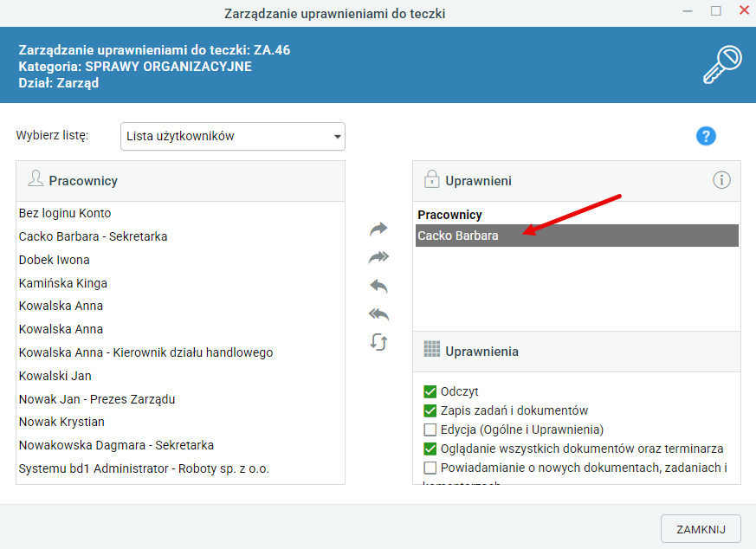
Task: Click the grid icon beside Uprawnienia
Action: click(431, 349)
